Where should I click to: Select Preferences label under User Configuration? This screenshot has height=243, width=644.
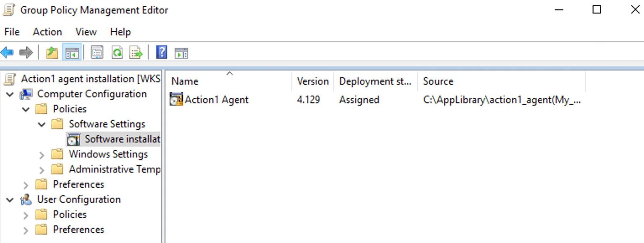(x=79, y=230)
